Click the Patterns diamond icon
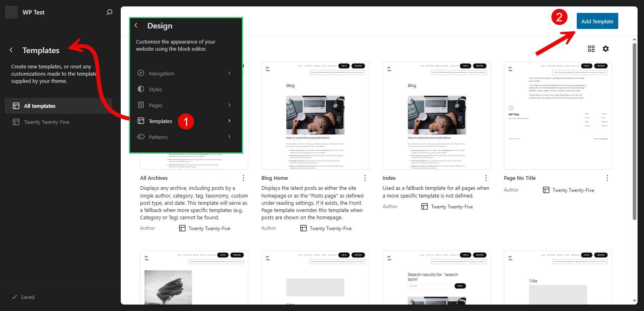Screen dimensions: 644x311 click(141, 137)
